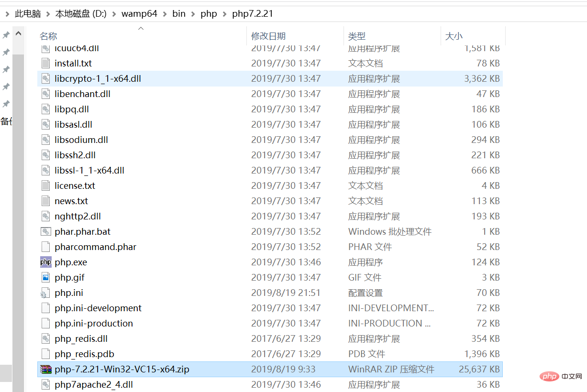Click php7.2.21 in the address bar

(253, 14)
